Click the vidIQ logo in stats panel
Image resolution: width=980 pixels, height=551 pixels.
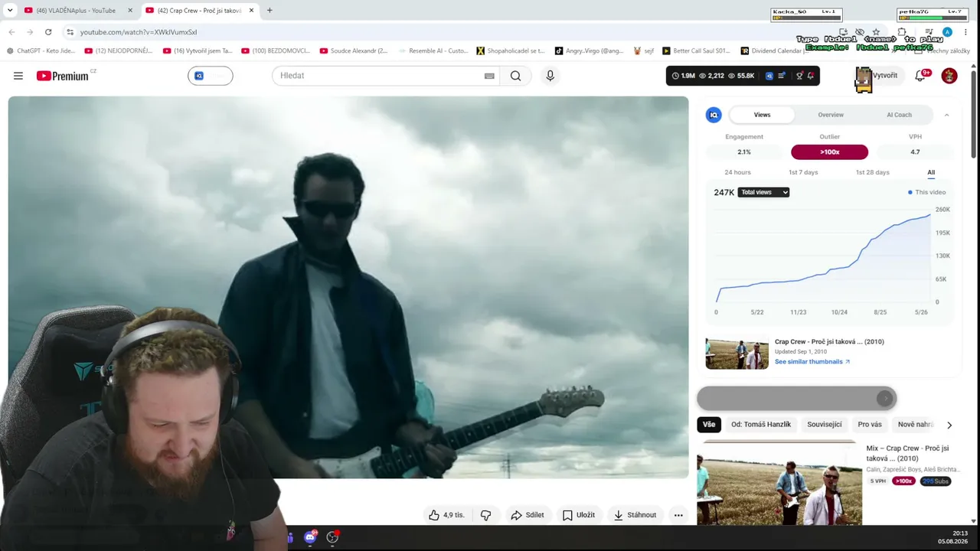tap(714, 115)
